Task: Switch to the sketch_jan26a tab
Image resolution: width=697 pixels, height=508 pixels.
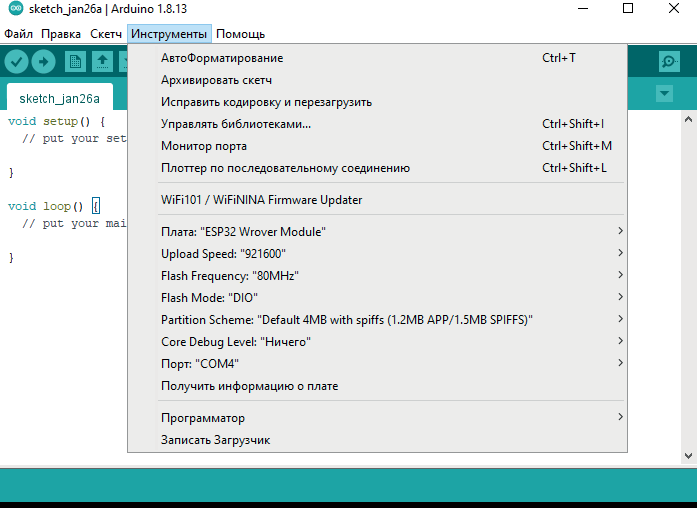Action: 59,99
